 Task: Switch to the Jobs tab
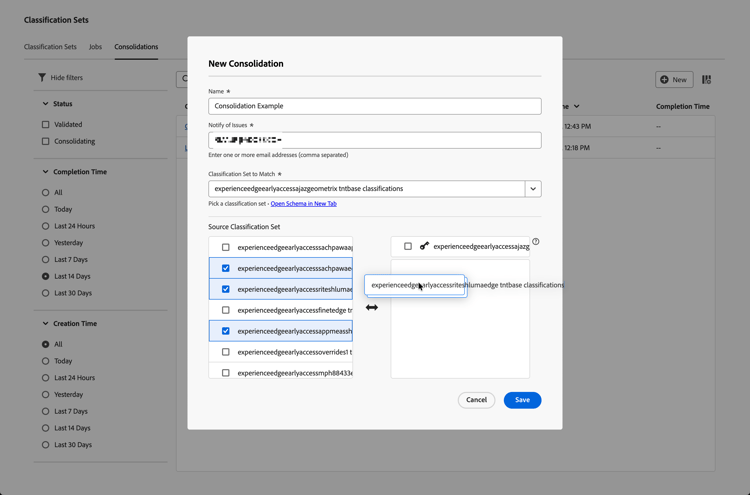(95, 47)
